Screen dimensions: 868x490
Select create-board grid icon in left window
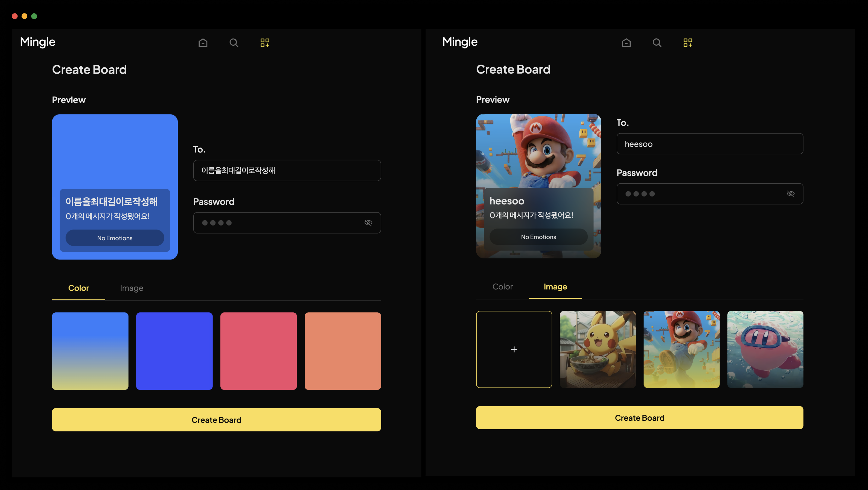tap(265, 43)
